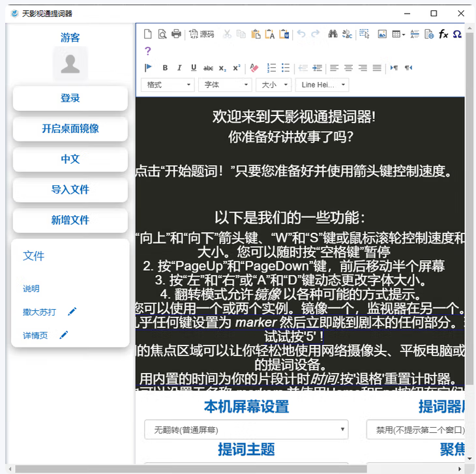Viewport: 476px width, 474px height.
Task: Click the Decrease Indent icon
Action: (303, 68)
